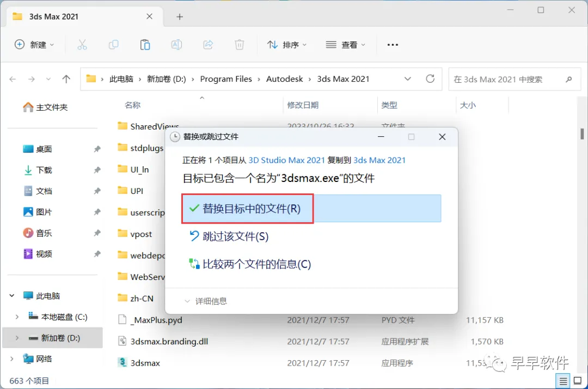Close the 替换或跳过文件 dialog
The width and height of the screenshot is (588, 389).
442,137
